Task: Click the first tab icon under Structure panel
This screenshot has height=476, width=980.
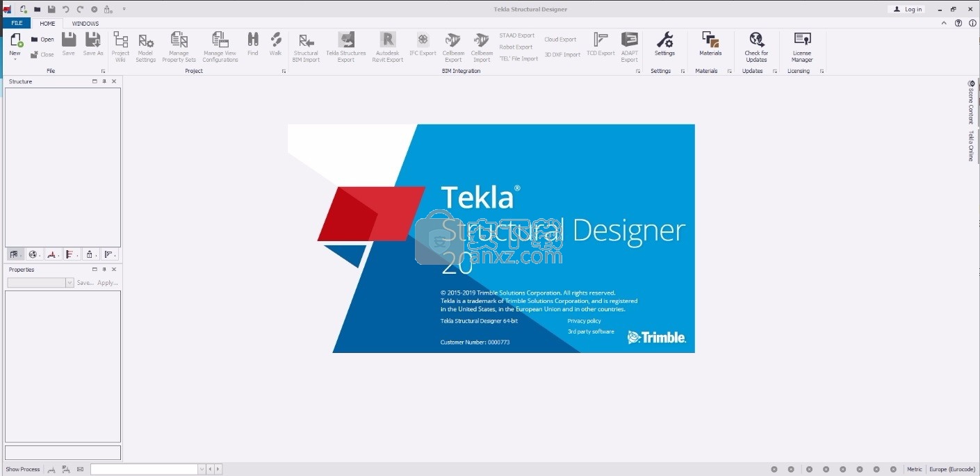Action: (14, 254)
